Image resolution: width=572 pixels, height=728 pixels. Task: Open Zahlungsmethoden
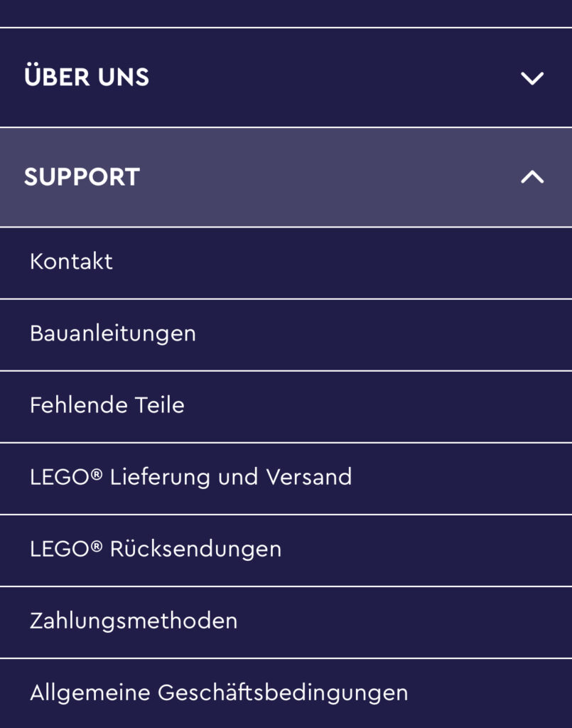point(134,621)
